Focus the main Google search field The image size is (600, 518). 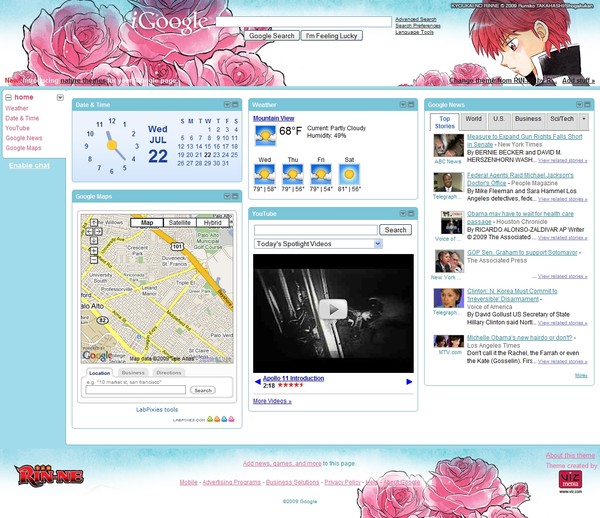coord(303,22)
